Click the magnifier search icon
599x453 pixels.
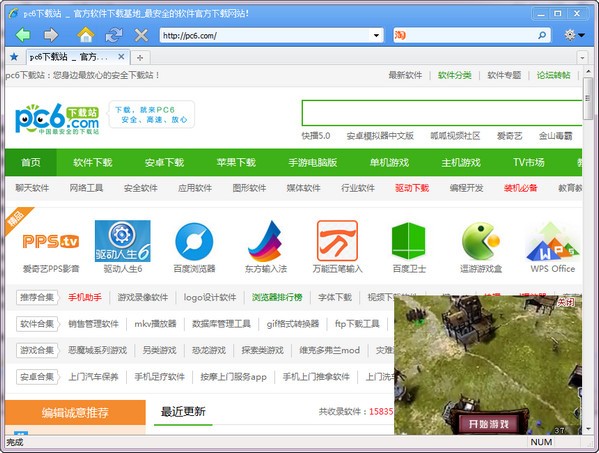(542, 36)
